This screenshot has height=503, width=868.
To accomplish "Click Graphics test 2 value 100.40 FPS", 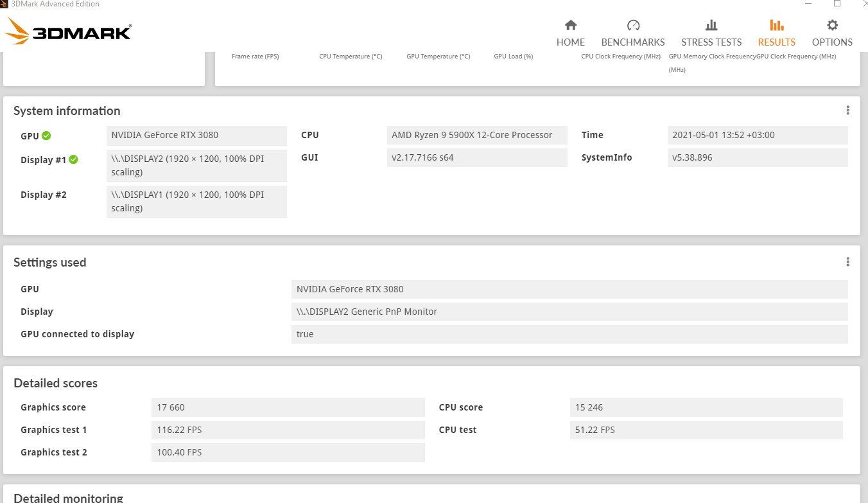I will pos(288,452).
